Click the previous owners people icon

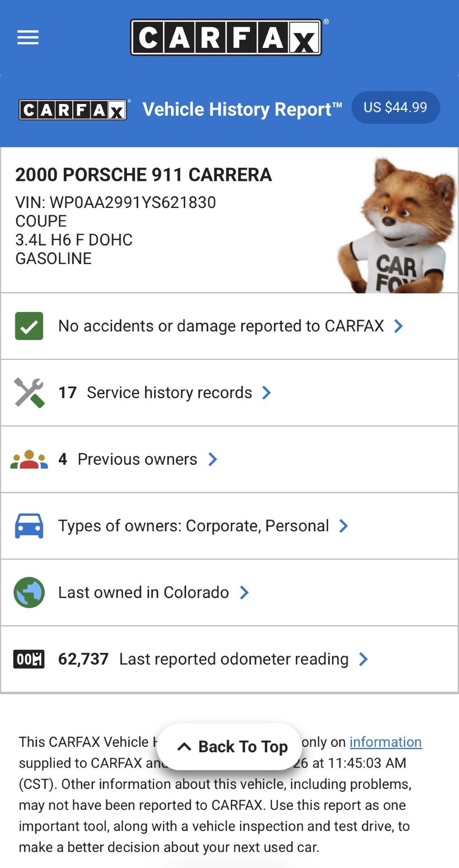(29, 459)
